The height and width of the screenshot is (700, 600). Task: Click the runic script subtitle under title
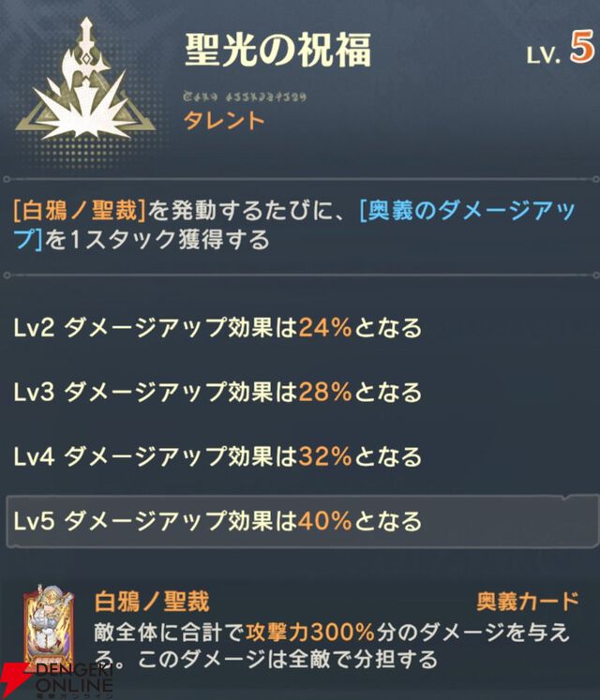point(245,96)
